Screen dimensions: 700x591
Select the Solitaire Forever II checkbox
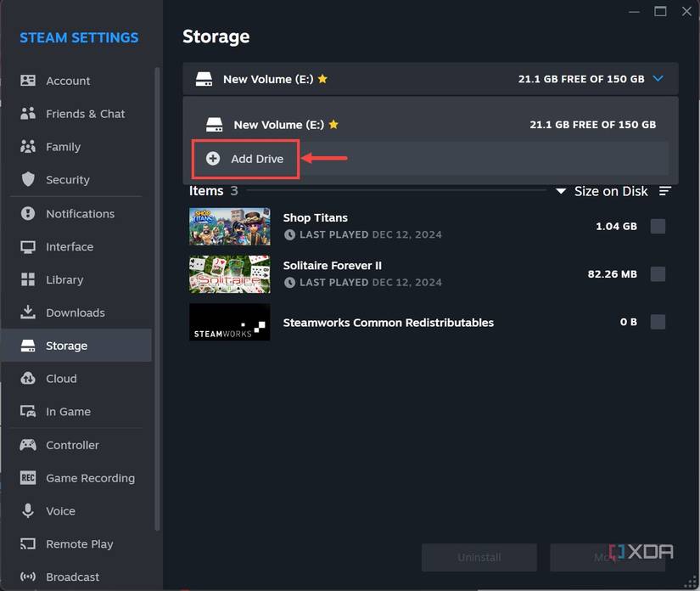[x=658, y=274]
